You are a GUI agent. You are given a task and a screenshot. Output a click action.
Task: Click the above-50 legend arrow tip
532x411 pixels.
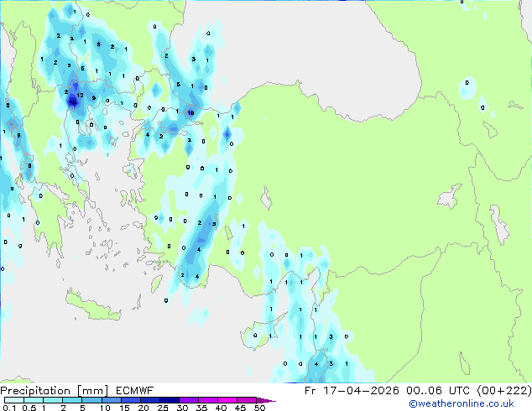[x=266, y=400]
